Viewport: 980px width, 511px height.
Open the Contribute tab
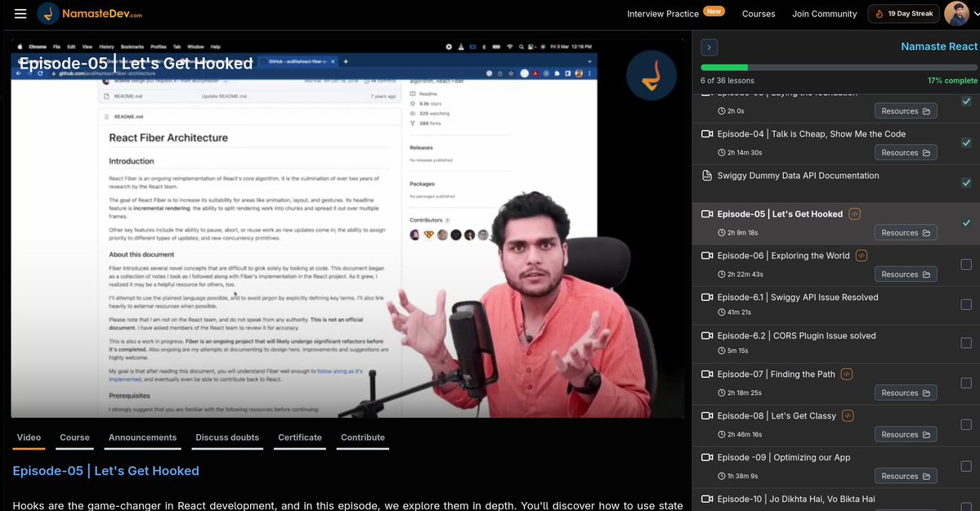click(363, 437)
